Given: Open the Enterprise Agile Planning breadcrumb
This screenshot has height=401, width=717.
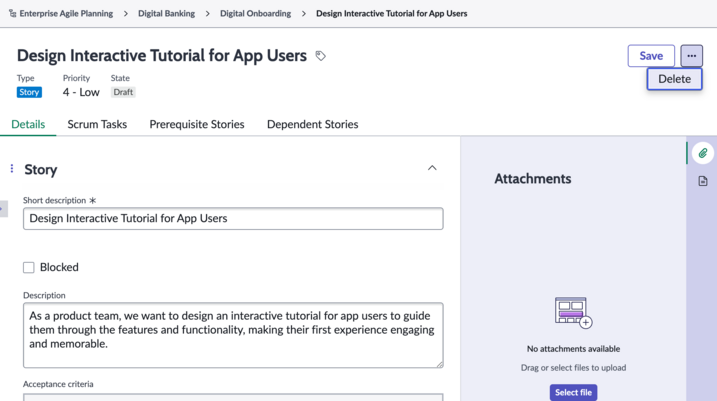Looking at the screenshot, I should point(66,14).
